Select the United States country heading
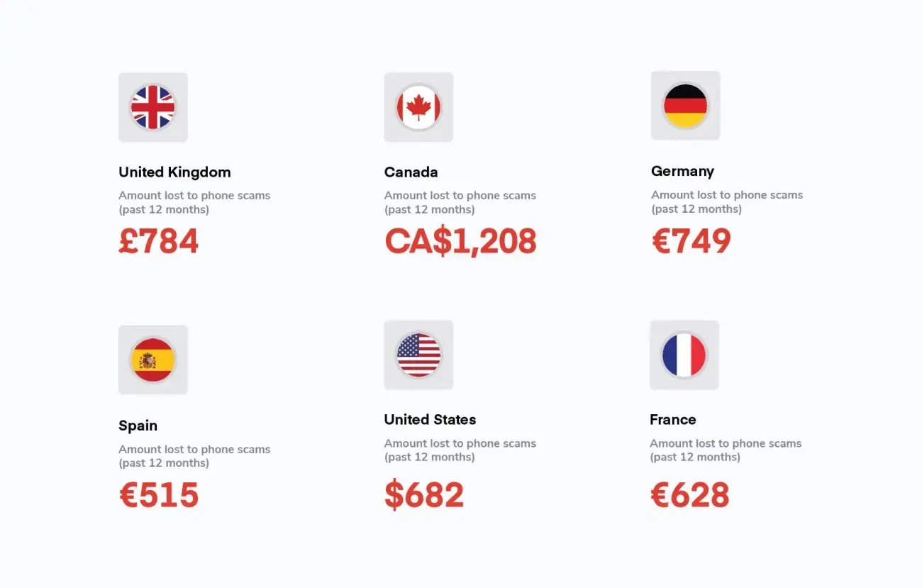Image resolution: width=922 pixels, height=588 pixels. coord(430,419)
